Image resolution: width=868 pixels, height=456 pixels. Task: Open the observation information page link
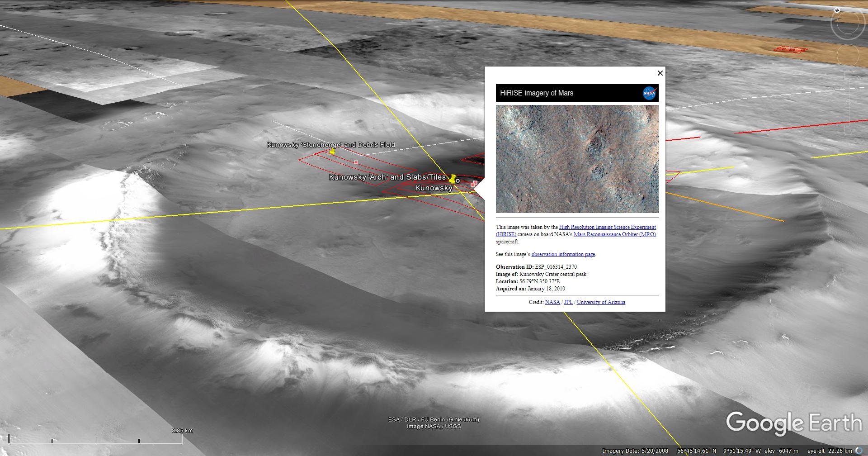[x=563, y=254]
